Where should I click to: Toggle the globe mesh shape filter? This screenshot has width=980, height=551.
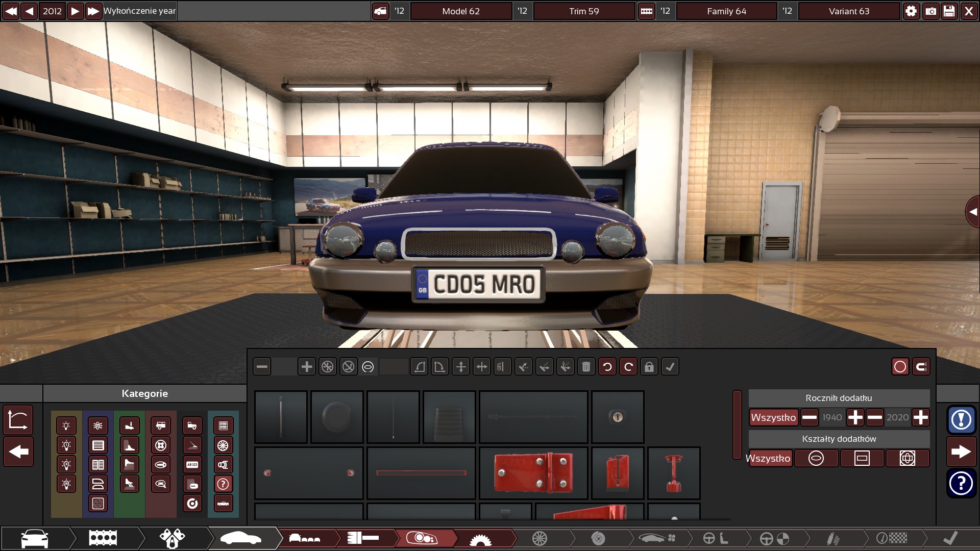point(908,458)
